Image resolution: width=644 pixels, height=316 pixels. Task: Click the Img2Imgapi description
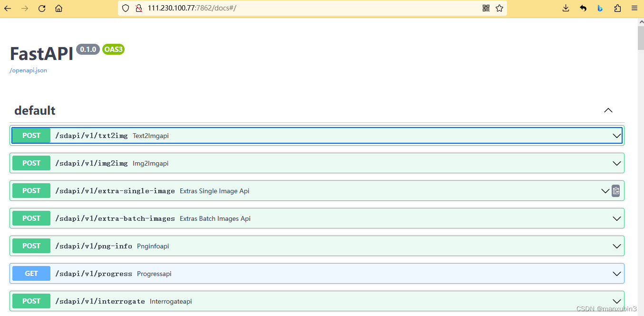[x=151, y=163]
